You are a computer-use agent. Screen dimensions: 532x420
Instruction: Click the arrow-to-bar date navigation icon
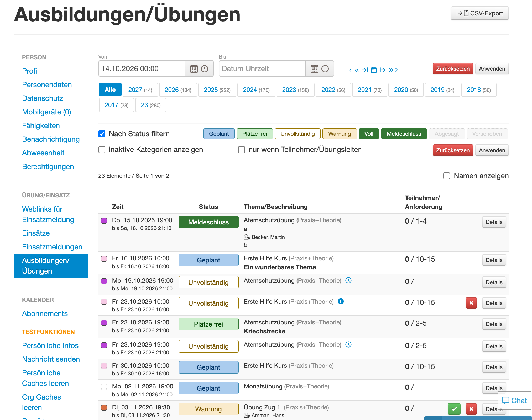pyautogui.click(x=365, y=70)
